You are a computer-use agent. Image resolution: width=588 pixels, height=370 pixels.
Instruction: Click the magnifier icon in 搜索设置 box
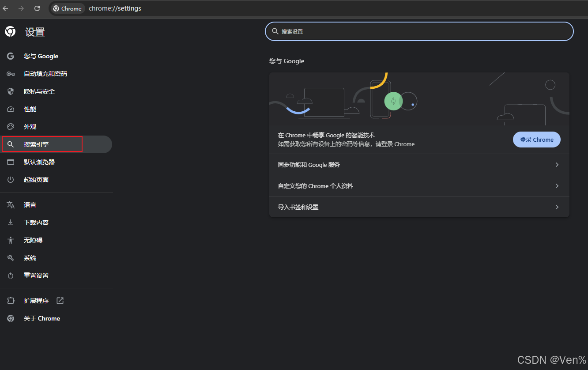click(x=275, y=31)
